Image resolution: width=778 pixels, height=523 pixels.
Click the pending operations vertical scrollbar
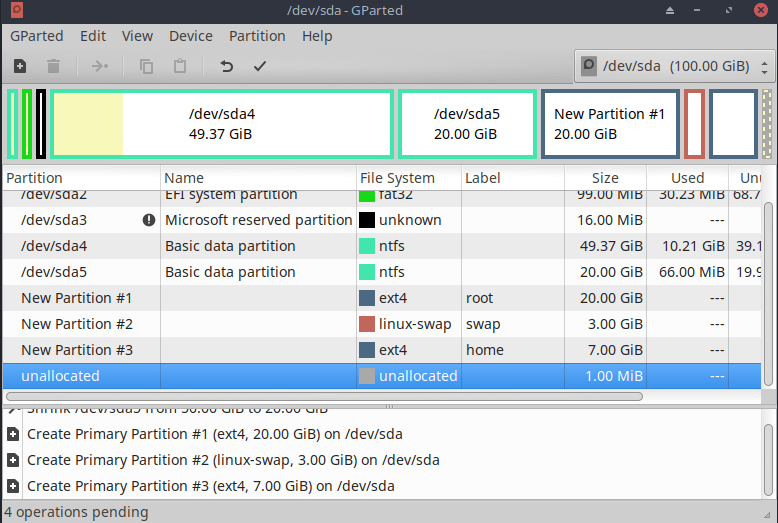click(769, 459)
